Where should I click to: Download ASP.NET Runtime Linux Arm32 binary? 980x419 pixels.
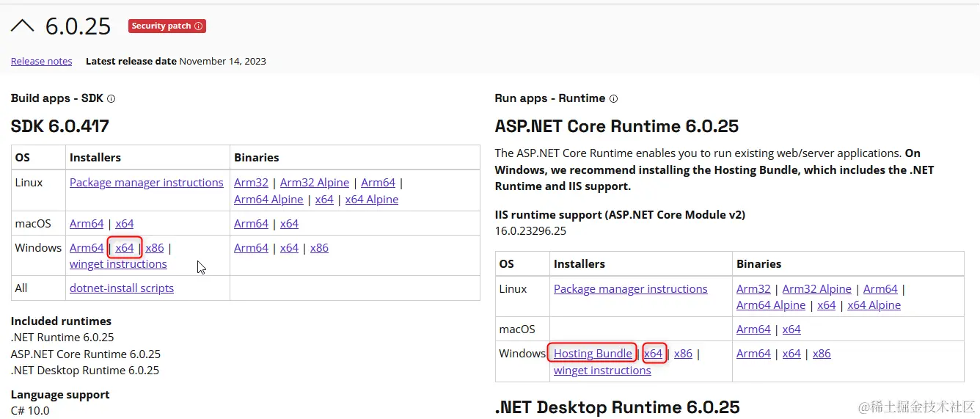754,289
